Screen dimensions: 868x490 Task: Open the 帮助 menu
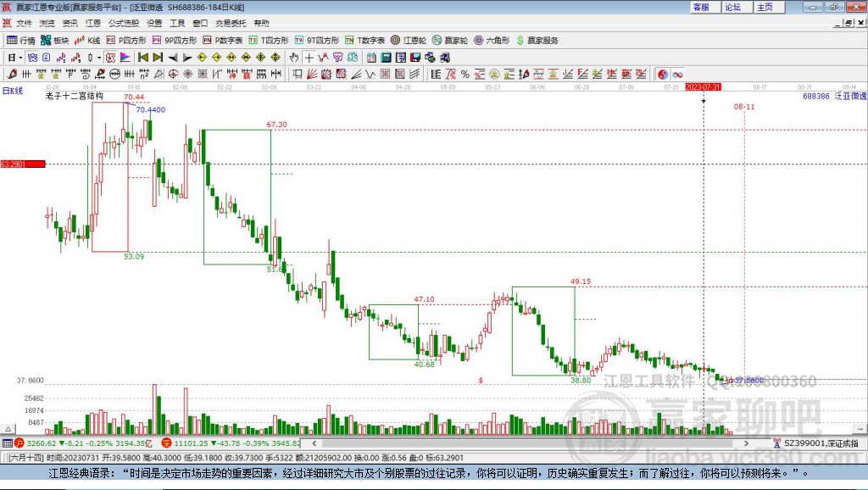pyautogui.click(x=261, y=23)
